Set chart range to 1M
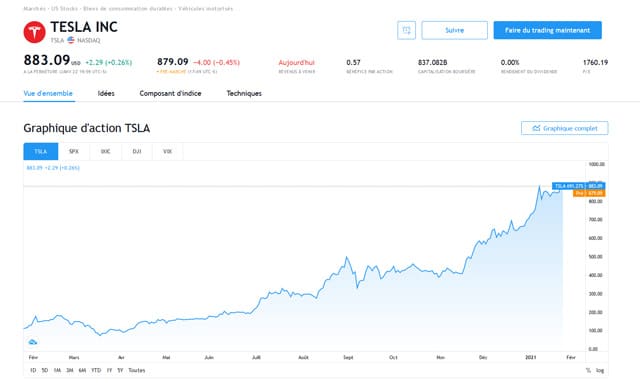The height and width of the screenshot is (383, 640). pos(57,370)
